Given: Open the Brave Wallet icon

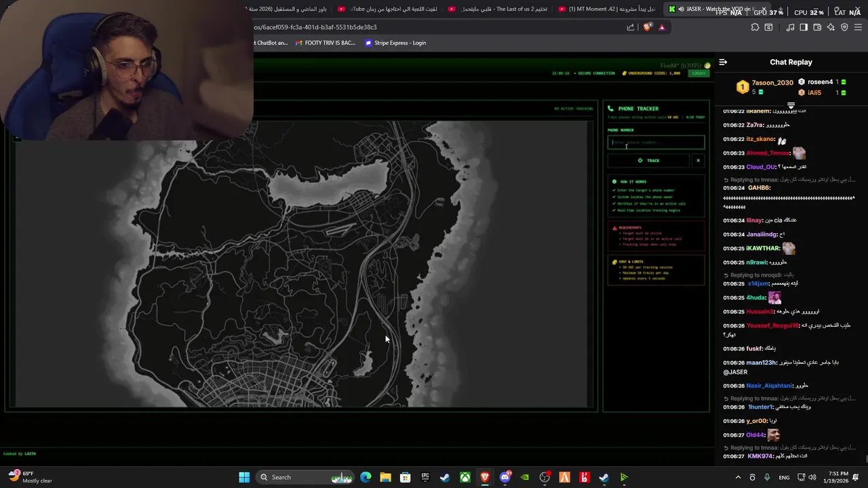Looking at the screenshot, I should point(817,27).
